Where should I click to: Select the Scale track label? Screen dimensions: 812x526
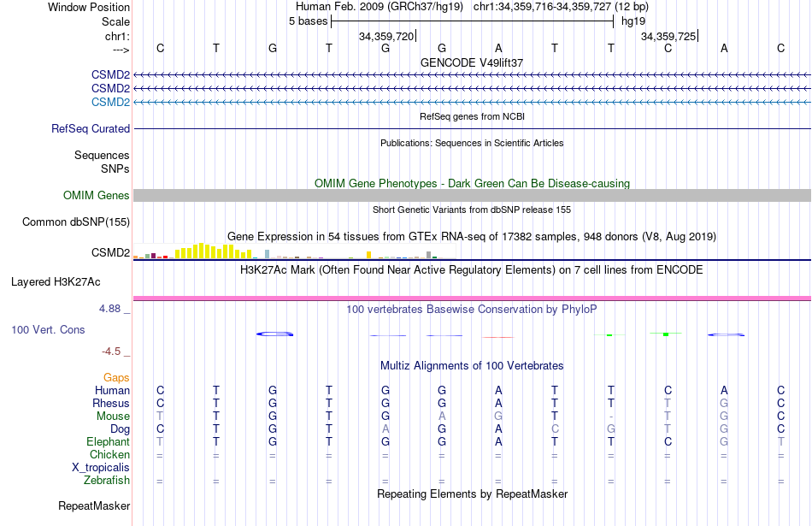(115, 21)
